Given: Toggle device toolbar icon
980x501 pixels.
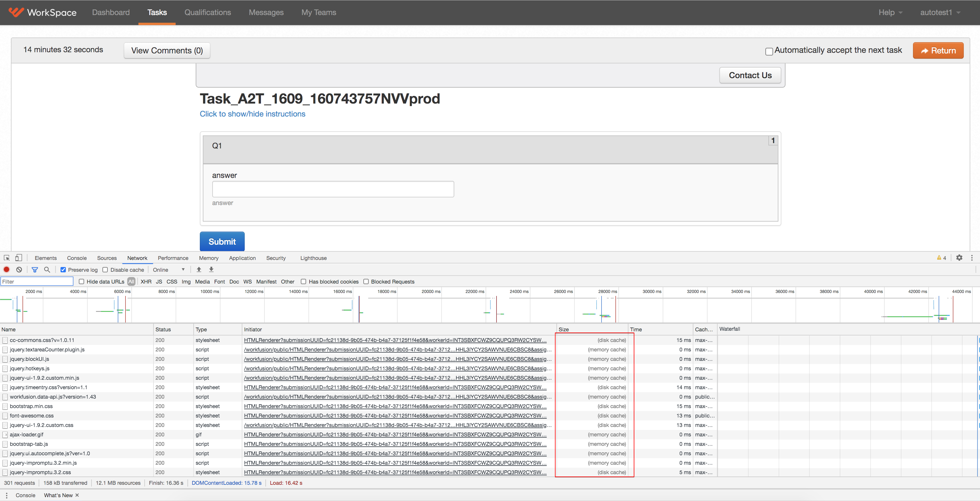Looking at the screenshot, I should pyautogui.click(x=19, y=258).
